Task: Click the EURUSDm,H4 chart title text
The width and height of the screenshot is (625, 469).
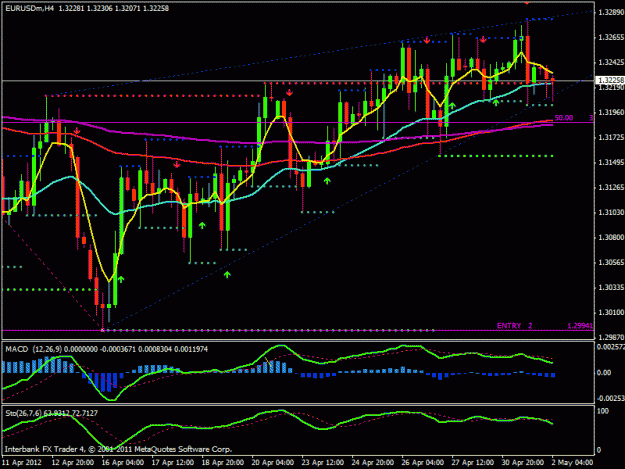Action: (x=29, y=8)
